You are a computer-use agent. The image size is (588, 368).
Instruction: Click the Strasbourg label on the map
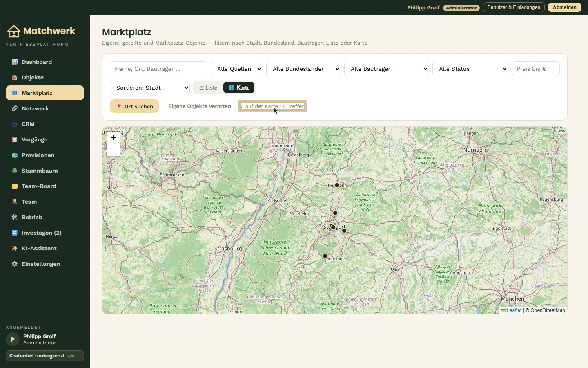pyautogui.click(x=228, y=249)
